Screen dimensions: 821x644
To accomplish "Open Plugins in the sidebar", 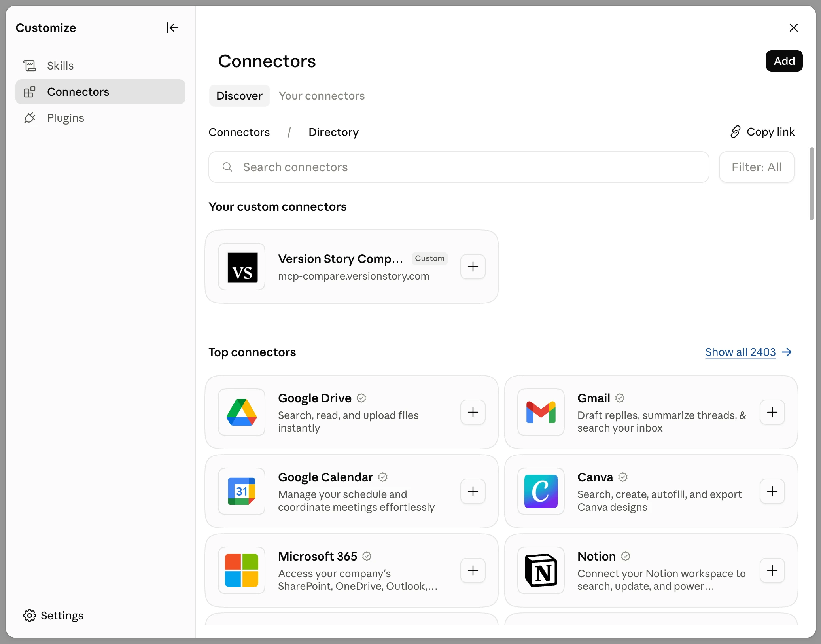I will (100, 118).
